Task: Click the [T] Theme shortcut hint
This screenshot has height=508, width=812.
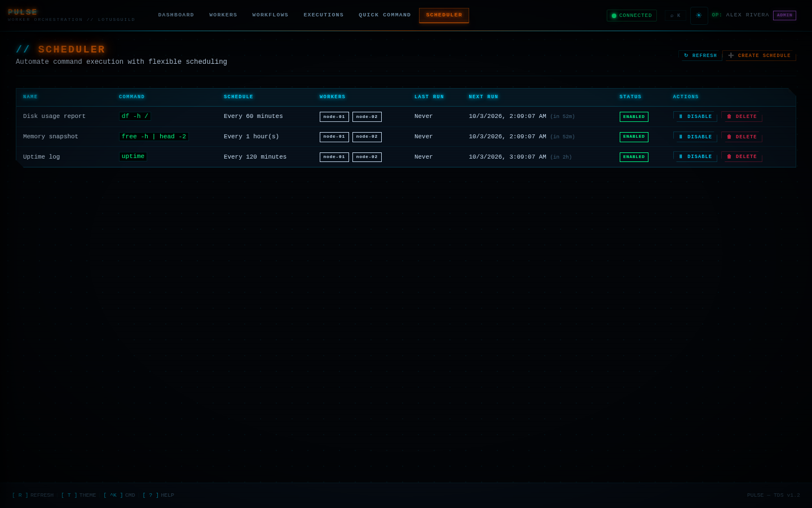Action: coord(78,496)
